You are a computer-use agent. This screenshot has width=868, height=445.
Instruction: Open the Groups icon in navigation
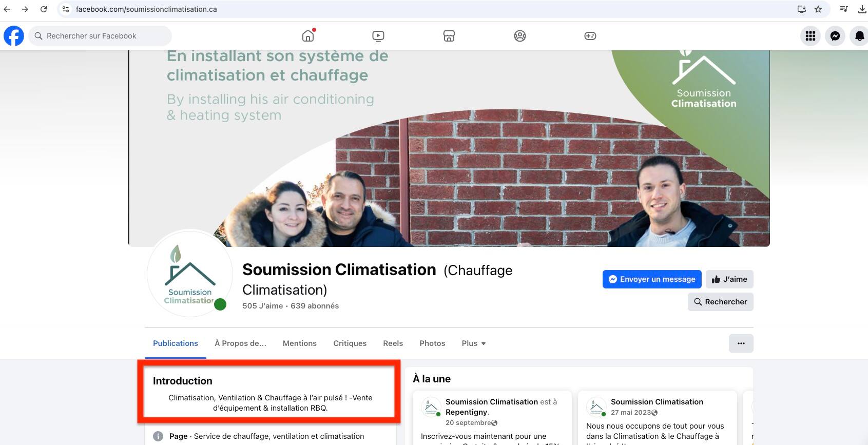[520, 36]
